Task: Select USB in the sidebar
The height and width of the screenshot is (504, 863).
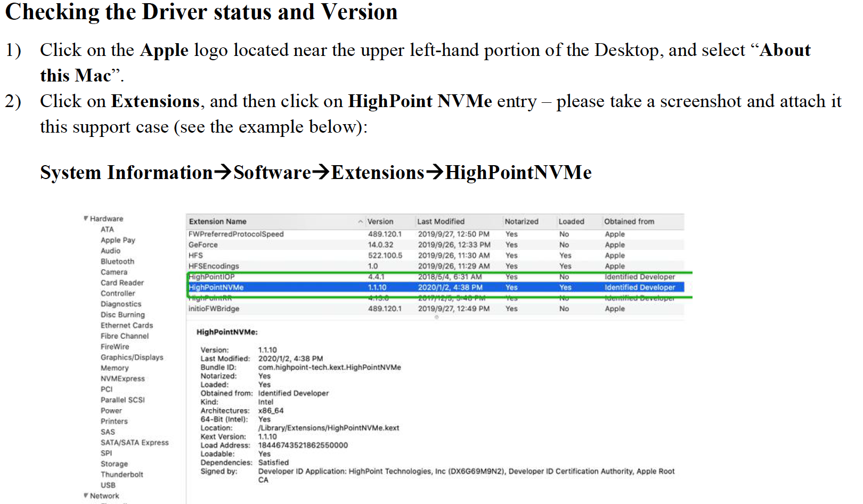Action: point(108,485)
